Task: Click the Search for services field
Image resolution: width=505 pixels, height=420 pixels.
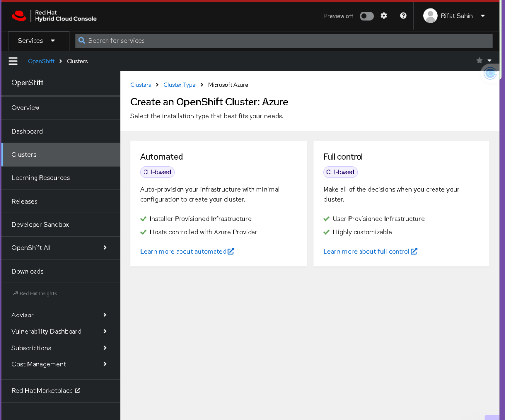Action: (284, 41)
